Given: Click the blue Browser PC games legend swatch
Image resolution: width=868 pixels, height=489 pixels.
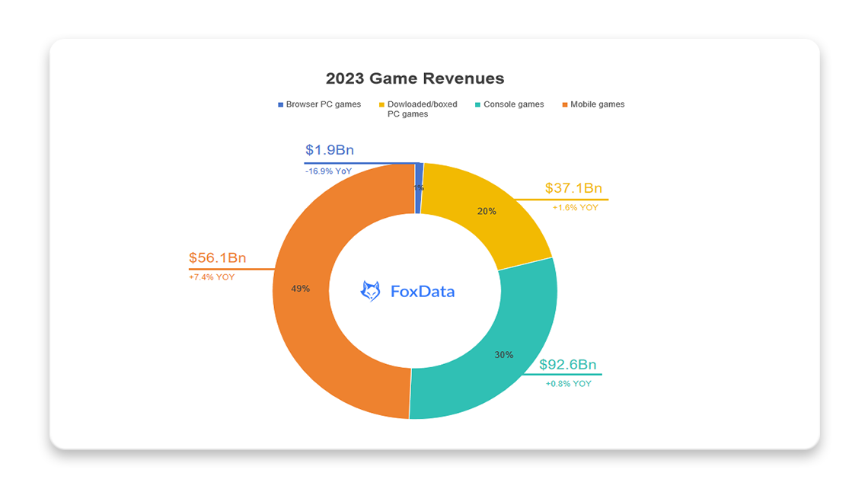Looking at the screenshot, I should (x=280, y=104).
